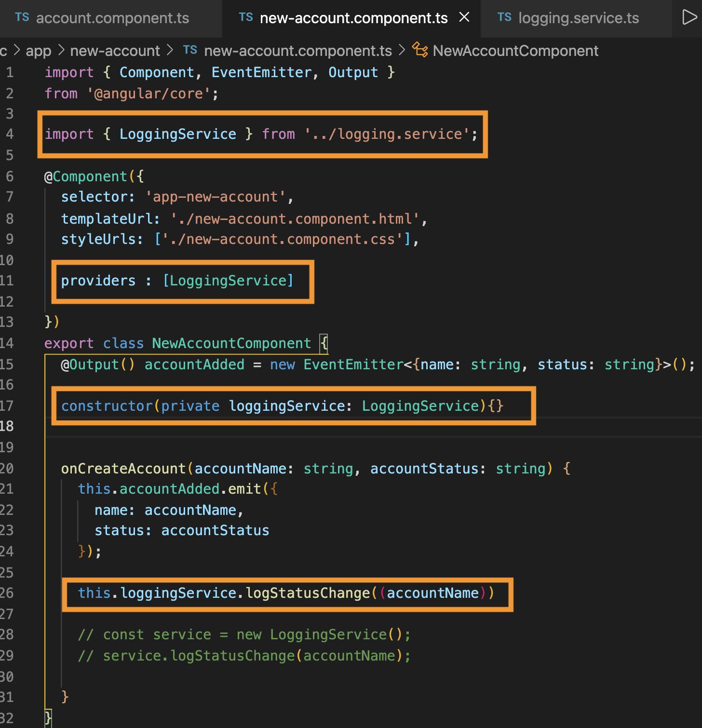
Task: Click the TS file icon in breadcrumb
Action: point(190,50)
